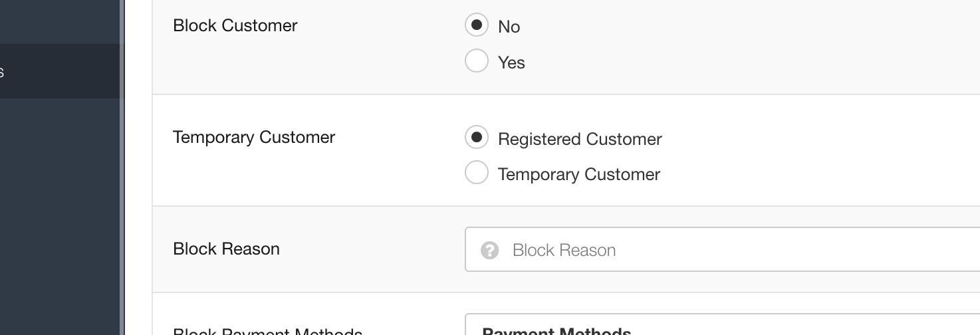The width and height of the screenshot is (980, 335).
Task: Click the "Block Reason" field label
Action: [x=226, y=249]
